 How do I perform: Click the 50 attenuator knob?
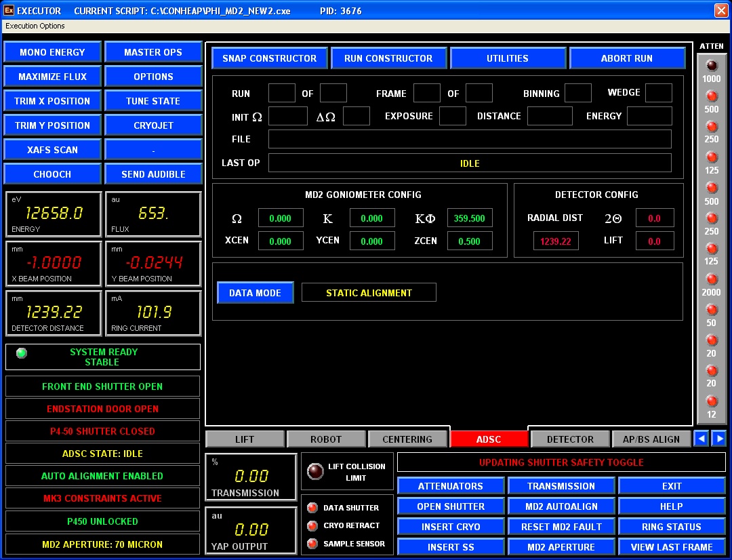click(x=712, y=310)
